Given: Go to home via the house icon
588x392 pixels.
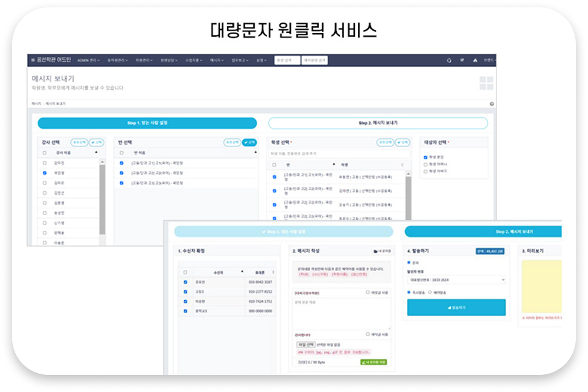Looking at the screenshot, I should [x=475, y=60].
